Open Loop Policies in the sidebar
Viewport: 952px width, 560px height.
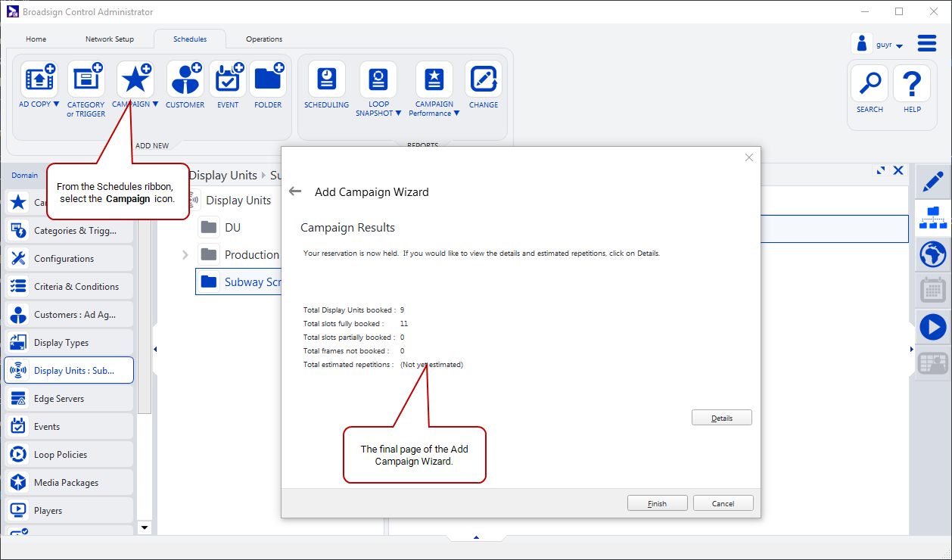(x=69, y=455)
